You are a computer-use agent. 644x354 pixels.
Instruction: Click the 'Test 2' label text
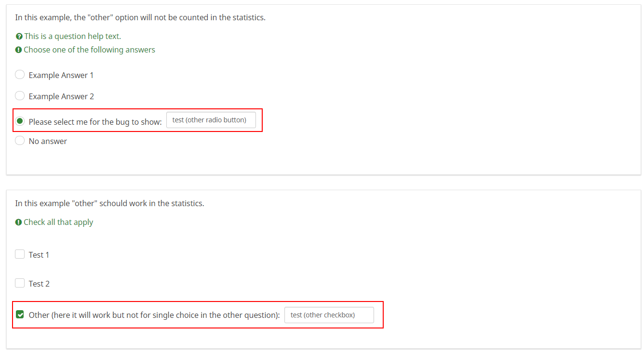point(39,284)
